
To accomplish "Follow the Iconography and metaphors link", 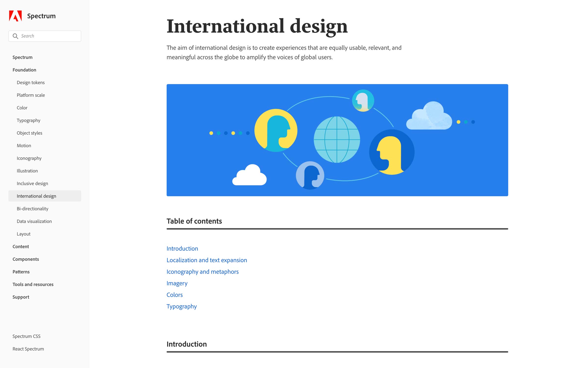I will [202, 272].
